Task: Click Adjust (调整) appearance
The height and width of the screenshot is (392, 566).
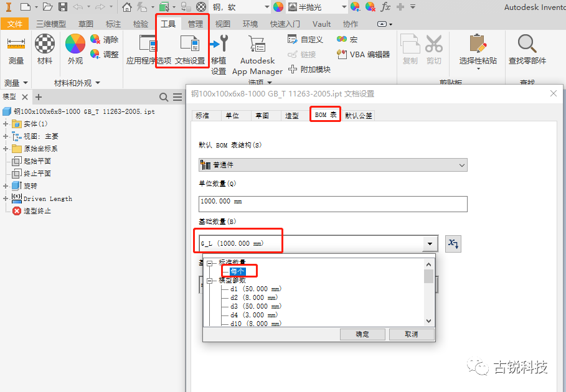Action: click(105, 54)
